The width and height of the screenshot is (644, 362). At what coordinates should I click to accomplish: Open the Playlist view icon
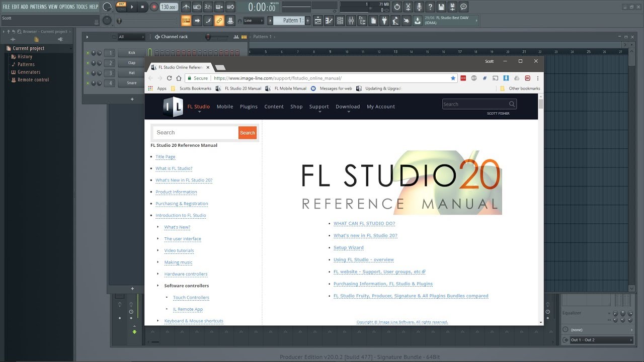pos(318,21)
